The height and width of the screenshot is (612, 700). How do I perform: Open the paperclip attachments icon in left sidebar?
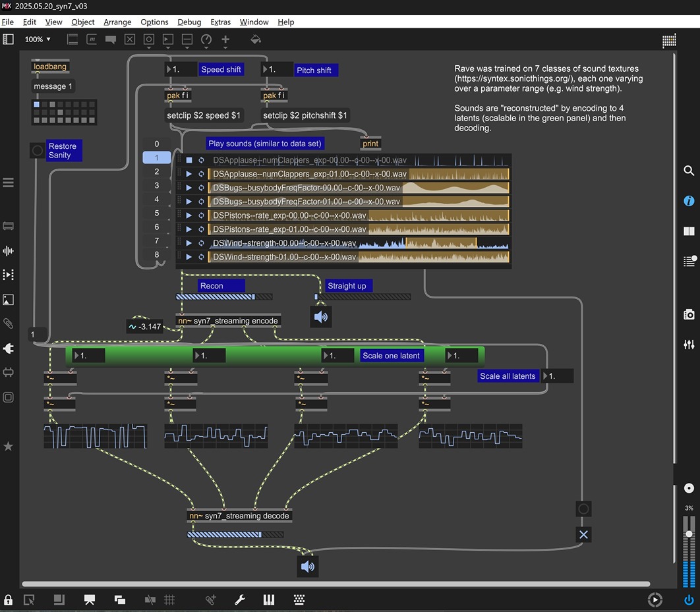click(x=9, y=323)
